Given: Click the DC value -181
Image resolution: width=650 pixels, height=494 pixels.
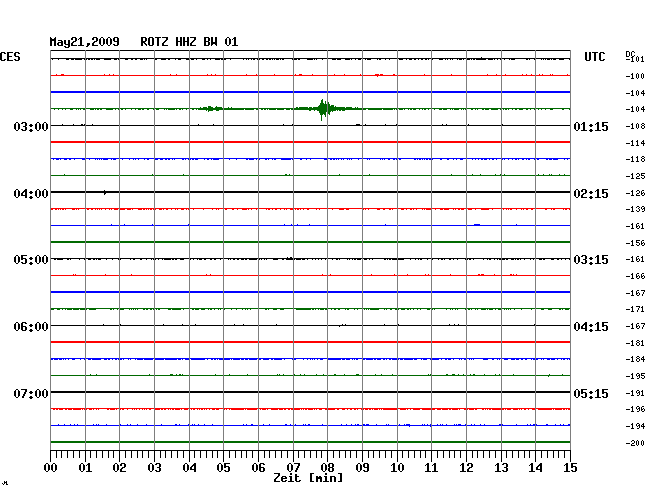Looking at the screenshot, I should tap(635, 343).
